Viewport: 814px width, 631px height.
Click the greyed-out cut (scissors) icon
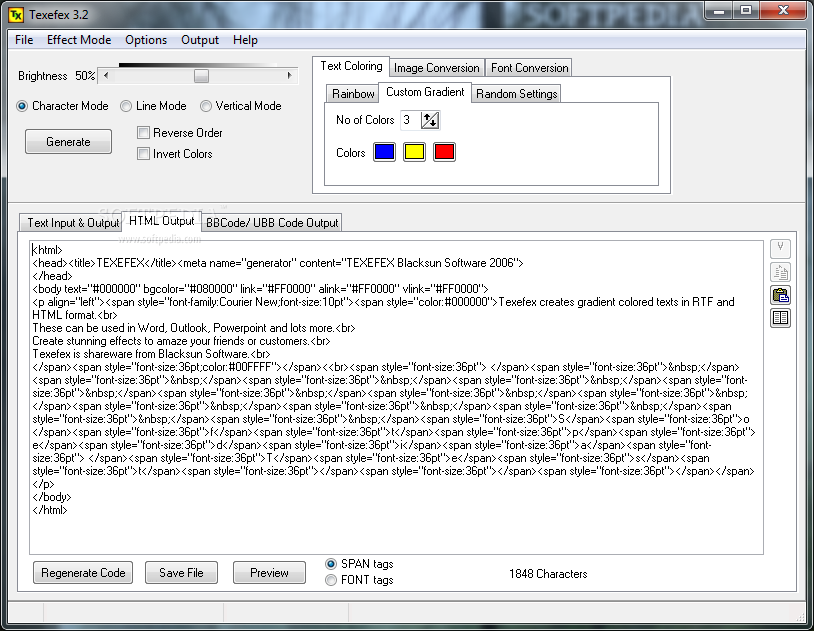[x=780, y=249]
